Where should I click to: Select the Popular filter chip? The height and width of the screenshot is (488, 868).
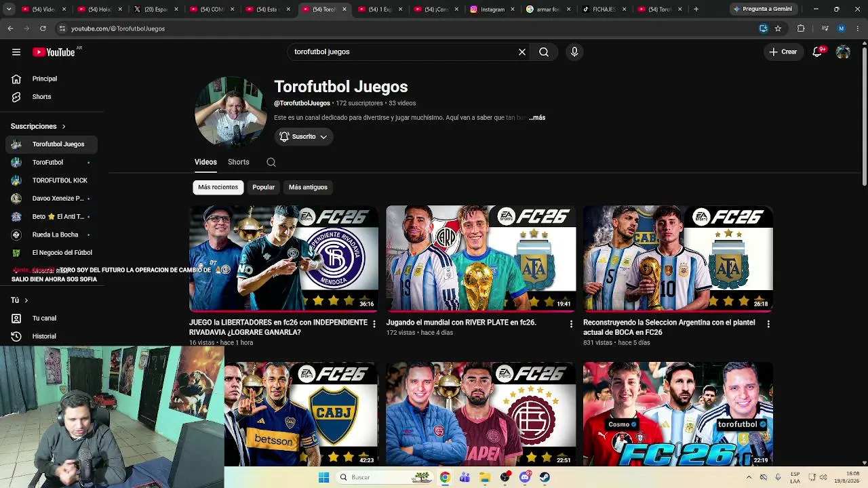click(264, 187)
